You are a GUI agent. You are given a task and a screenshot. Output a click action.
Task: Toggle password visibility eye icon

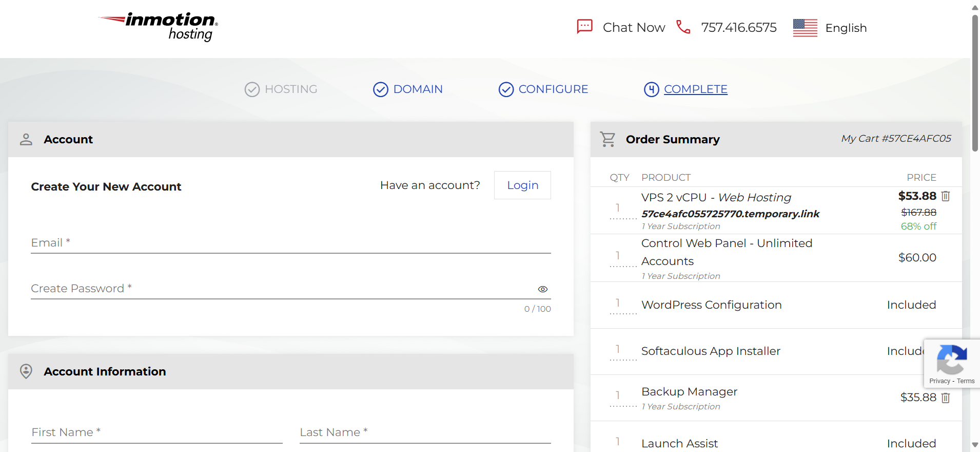pos(543,289)
